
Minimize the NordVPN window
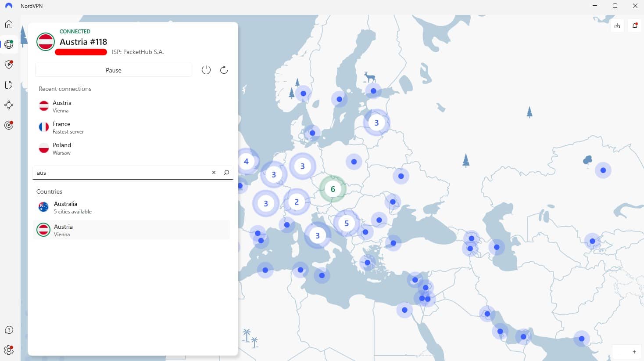pos(595,6)
